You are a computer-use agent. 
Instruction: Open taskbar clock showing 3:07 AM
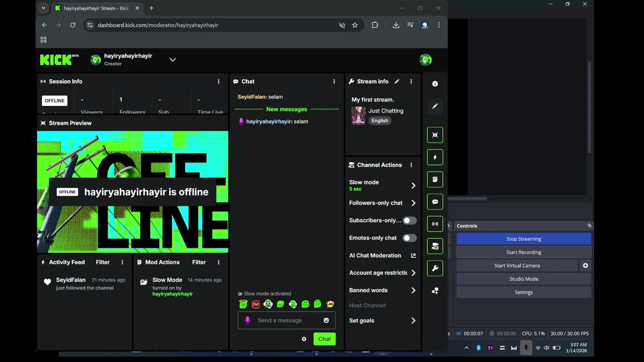coord(576,348)
